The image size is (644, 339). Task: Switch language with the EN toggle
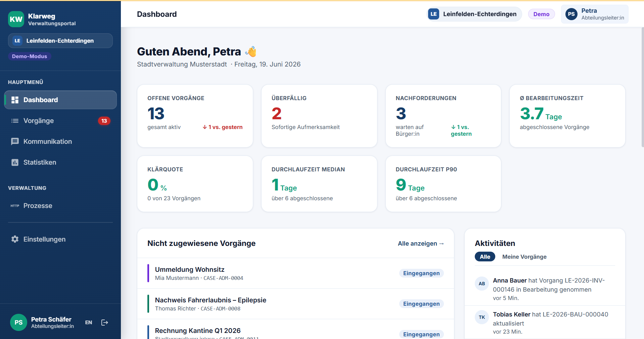click(89, 323)
